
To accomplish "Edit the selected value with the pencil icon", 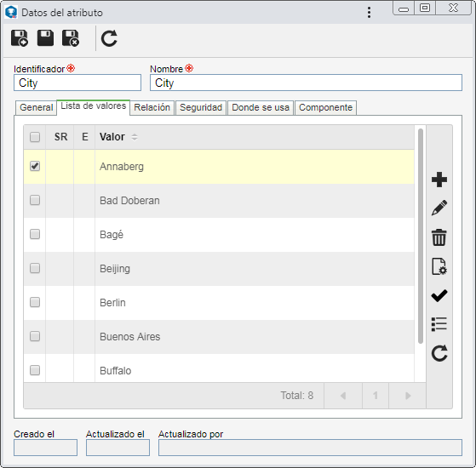I will pyautogui.click(x=439, y=208).
